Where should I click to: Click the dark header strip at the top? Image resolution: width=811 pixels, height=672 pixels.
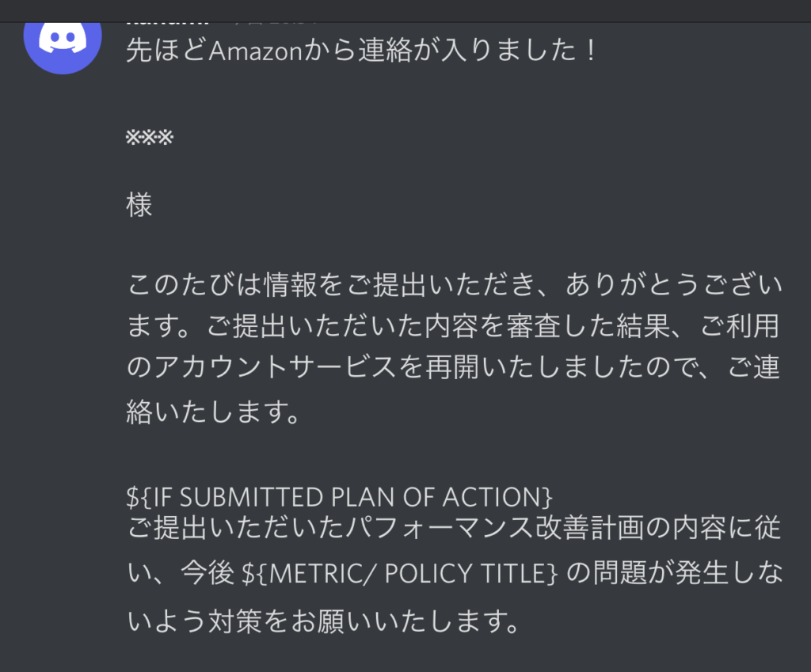475,9
